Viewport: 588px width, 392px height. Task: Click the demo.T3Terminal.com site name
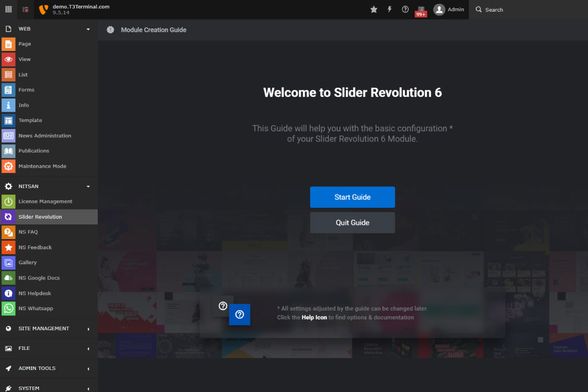coord(81,7)
